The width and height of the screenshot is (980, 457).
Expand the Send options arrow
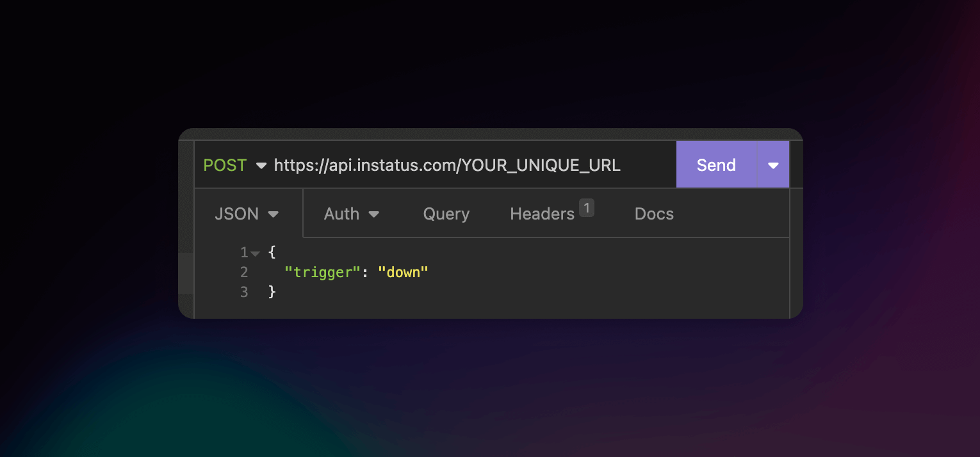773,165
